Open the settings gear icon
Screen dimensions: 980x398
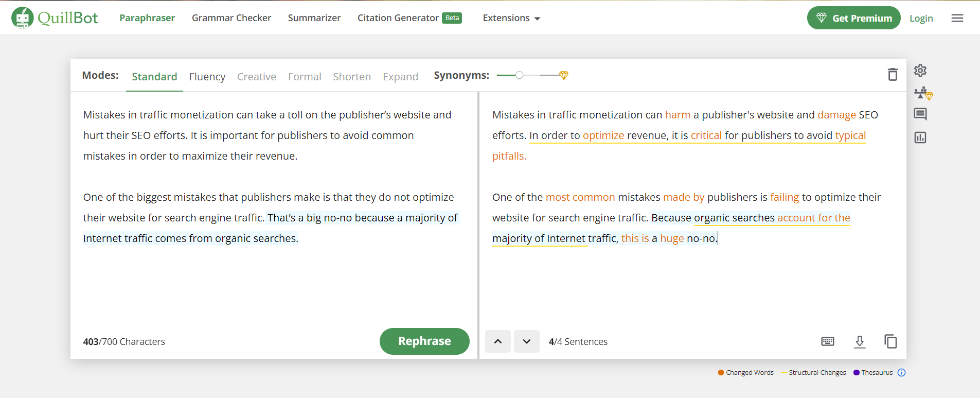pos(920,71)
